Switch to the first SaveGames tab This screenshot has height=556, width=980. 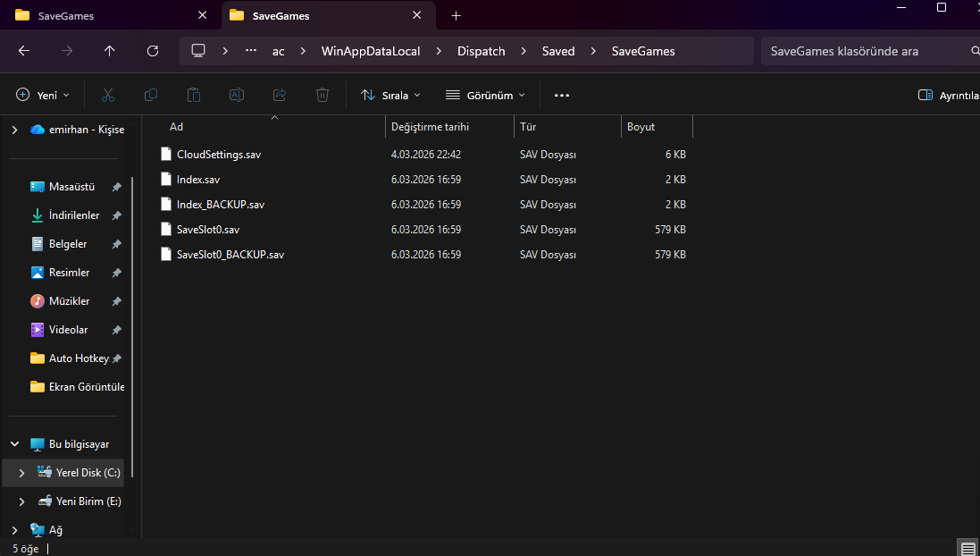[66, 15]
